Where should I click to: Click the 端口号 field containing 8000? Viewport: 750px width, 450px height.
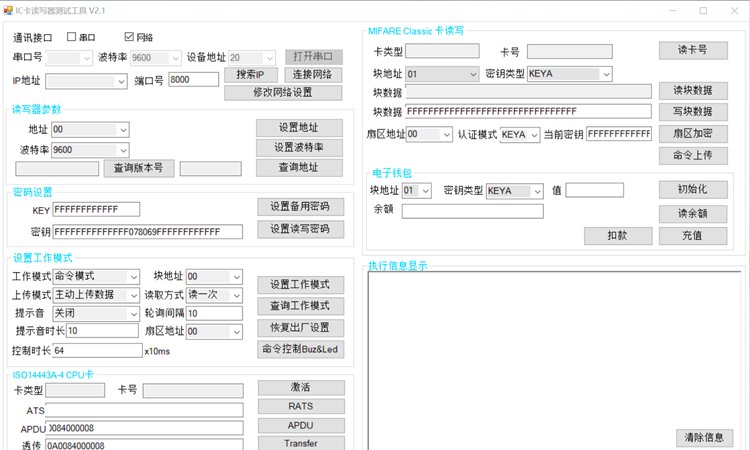[x=194, y=80]
